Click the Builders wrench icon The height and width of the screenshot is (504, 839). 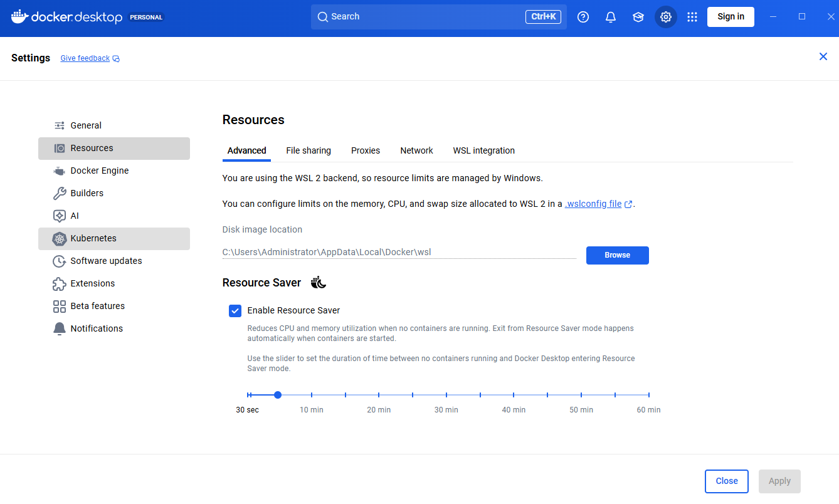point(60,193)
